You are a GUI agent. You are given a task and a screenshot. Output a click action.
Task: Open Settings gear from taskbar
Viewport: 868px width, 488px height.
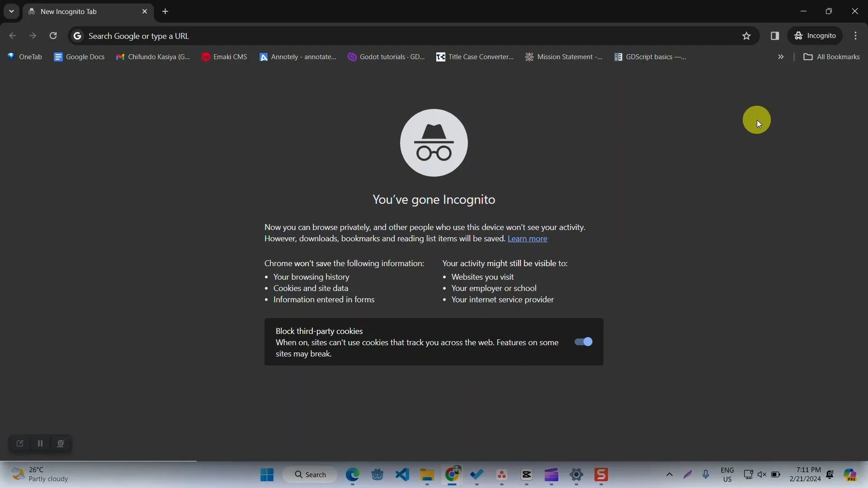(576, 475)
